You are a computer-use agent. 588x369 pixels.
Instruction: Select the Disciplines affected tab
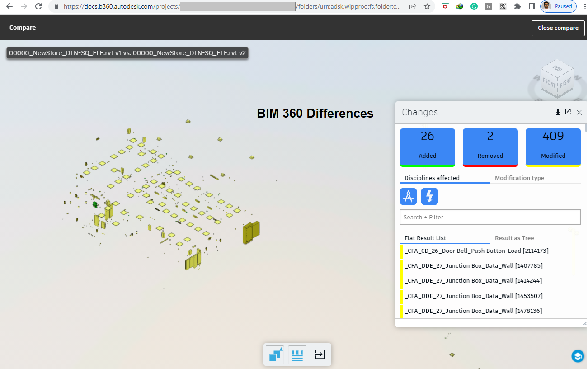click(x=445, y=178)
